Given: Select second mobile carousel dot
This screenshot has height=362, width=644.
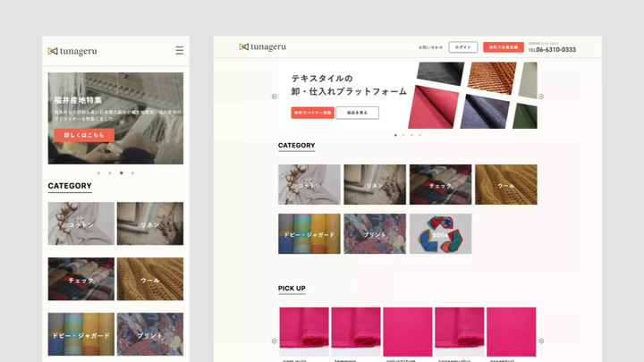Looking at the screenshot, I should (110, 173).
